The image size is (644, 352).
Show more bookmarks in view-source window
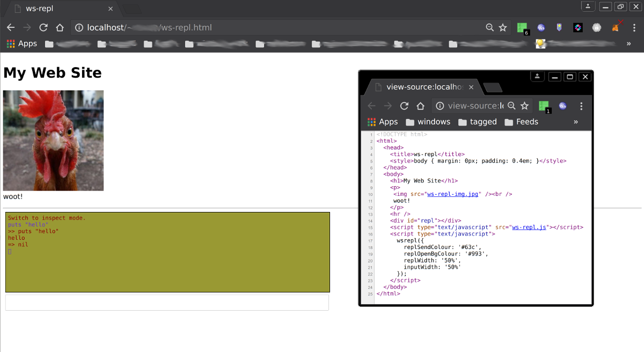click(576, 122)
